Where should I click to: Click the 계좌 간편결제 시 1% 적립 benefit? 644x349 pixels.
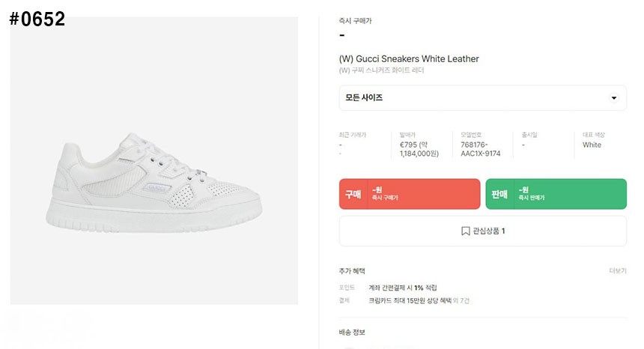pos(402,288)
